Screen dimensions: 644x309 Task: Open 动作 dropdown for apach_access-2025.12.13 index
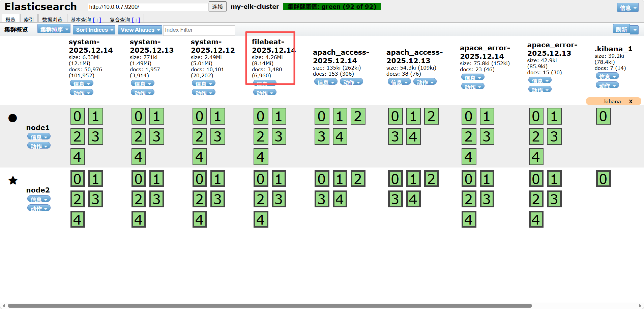point(425,82)
